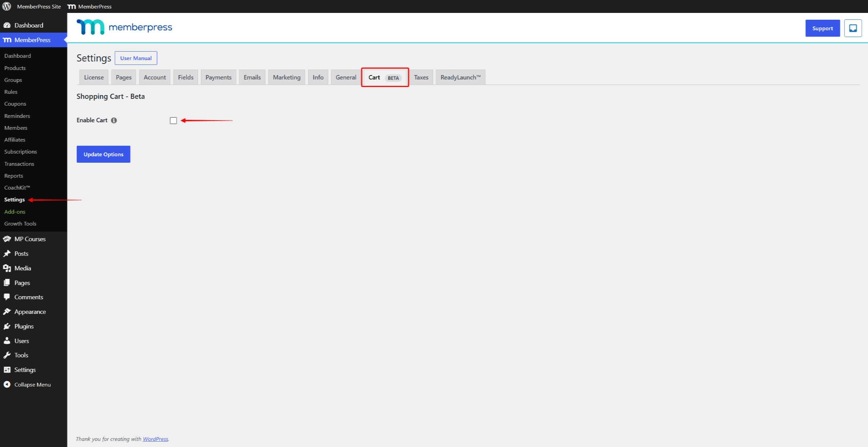Select the Payments tab
Viewport: 868px width, 447px height.
pyautogui.click(x=218, y=77)
